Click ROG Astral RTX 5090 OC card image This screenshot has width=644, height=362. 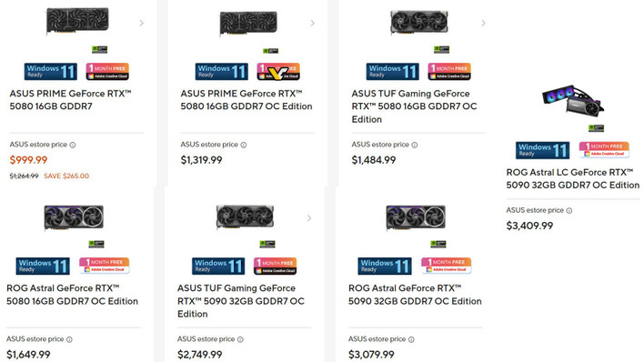[x=416, y=217]
